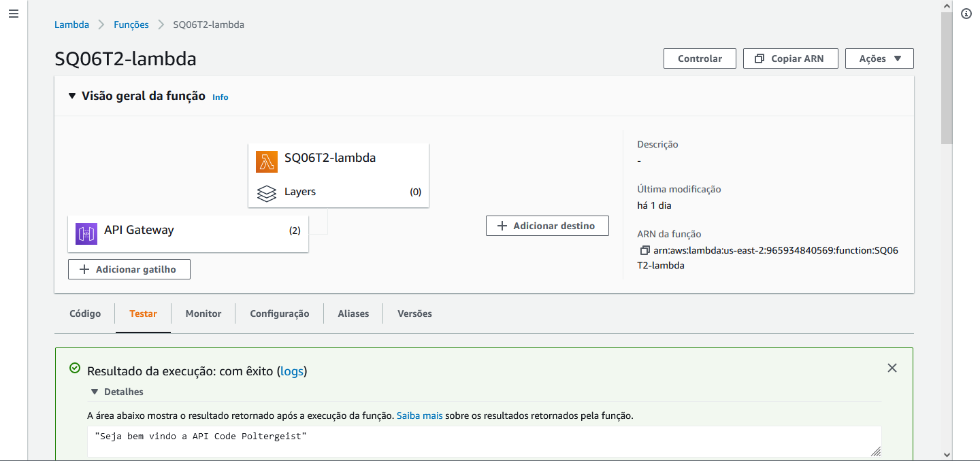Collapse the Detalhes section
Viewport: 980px width, 461px height.
tap(95, 392)
